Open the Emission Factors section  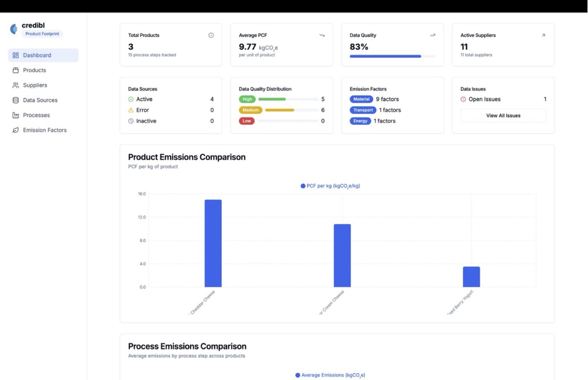tap(44, 130)
